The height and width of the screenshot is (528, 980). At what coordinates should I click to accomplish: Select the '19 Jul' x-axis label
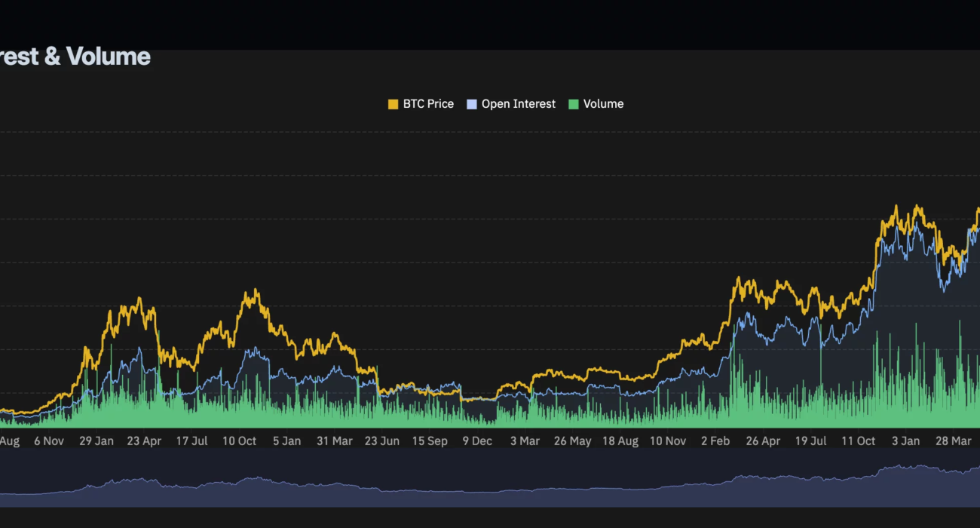pos(811,441)
